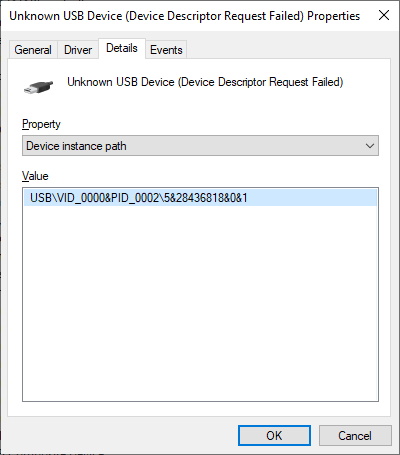Confirm the dialog with the OK button
This screenshot has height=455, width=400.
pyautogui.click(x=274, y=435)
